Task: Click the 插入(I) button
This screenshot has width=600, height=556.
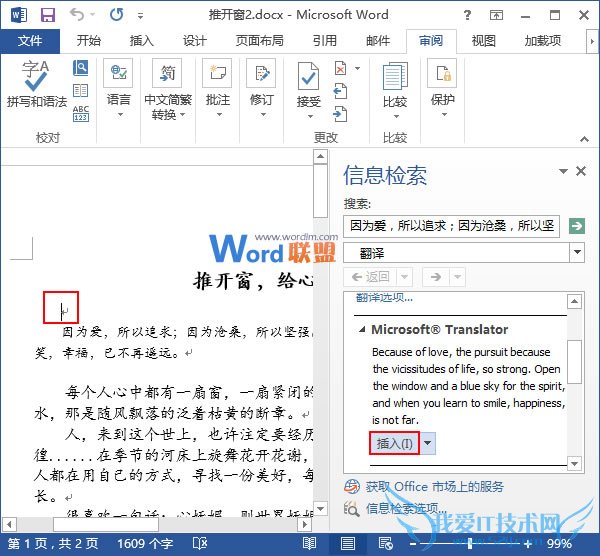Action: pyautogui.click(x=394, y=443)
